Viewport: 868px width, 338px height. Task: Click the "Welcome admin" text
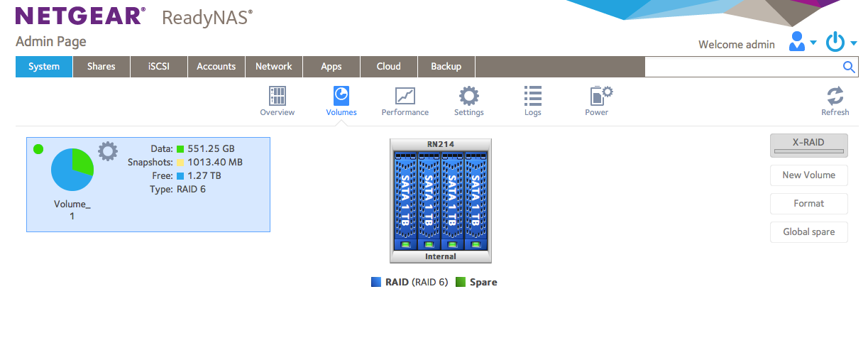point(737,44)
